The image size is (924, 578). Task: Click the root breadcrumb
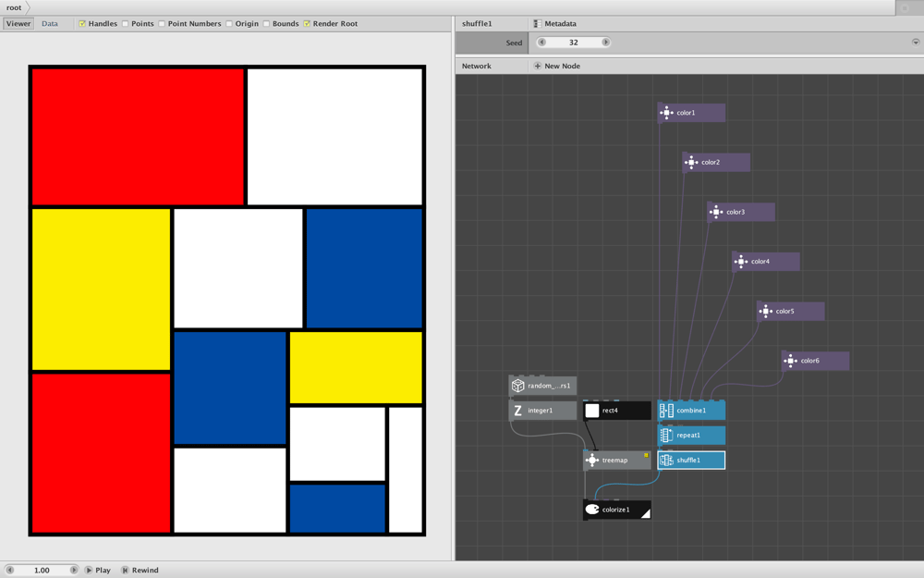click(14, 7)
